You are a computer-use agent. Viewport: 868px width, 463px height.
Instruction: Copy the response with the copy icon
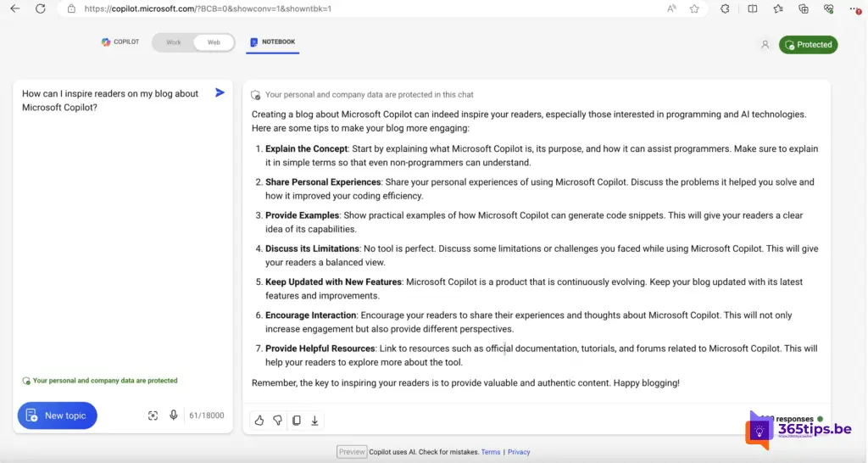pyautogui.click(x=296, y=420)
